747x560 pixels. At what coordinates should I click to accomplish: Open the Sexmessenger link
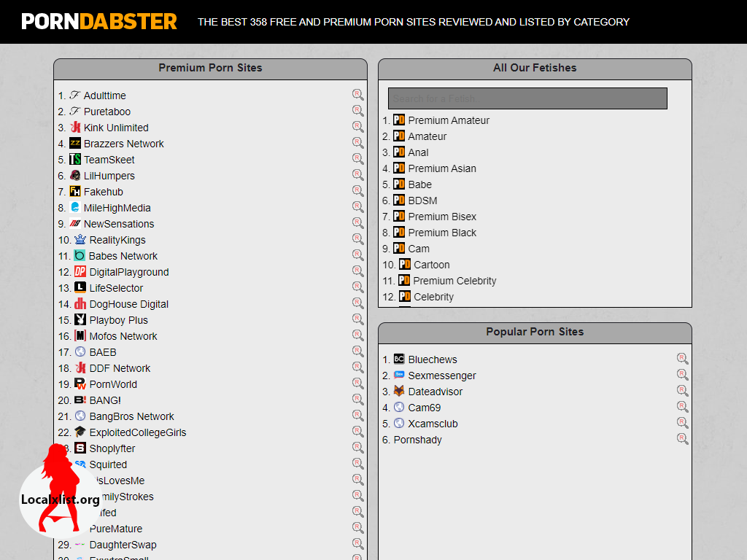(x=442, y=376)
